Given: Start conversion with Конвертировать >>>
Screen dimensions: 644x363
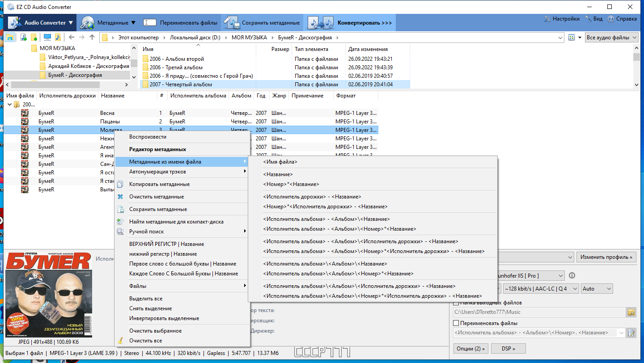Looking at the screenshot, I should point(350,22).
